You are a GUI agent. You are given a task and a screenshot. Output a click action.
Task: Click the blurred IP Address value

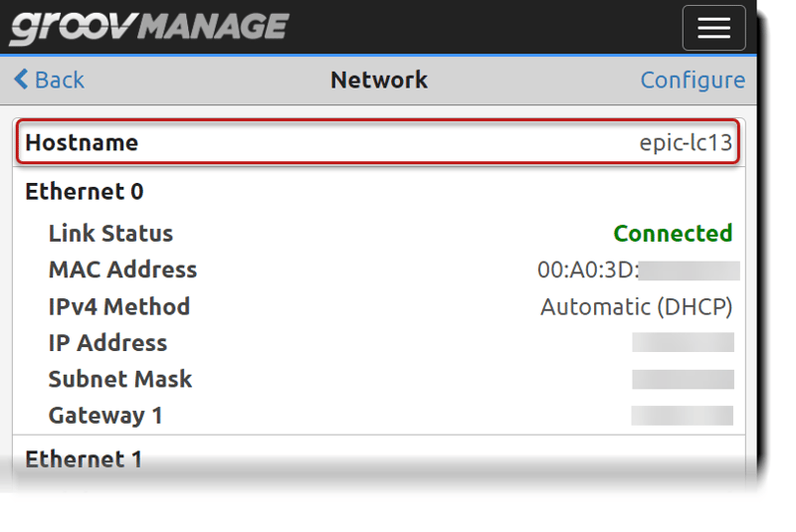(x=683, y=343)
